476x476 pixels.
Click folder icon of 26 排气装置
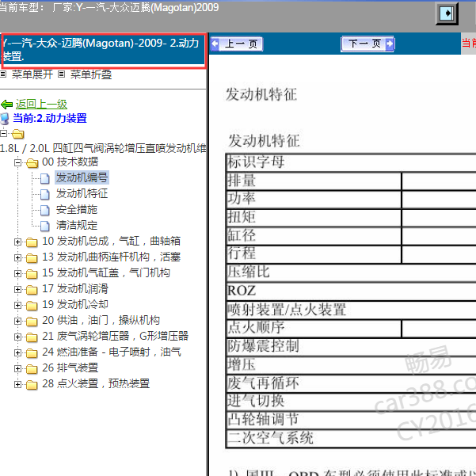click(32, 369)
